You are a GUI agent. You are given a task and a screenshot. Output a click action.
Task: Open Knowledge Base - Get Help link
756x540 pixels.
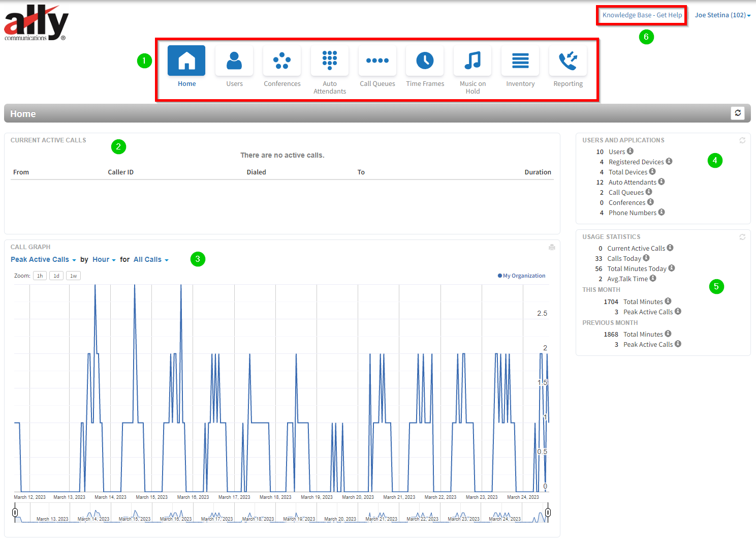click(642, 15)
